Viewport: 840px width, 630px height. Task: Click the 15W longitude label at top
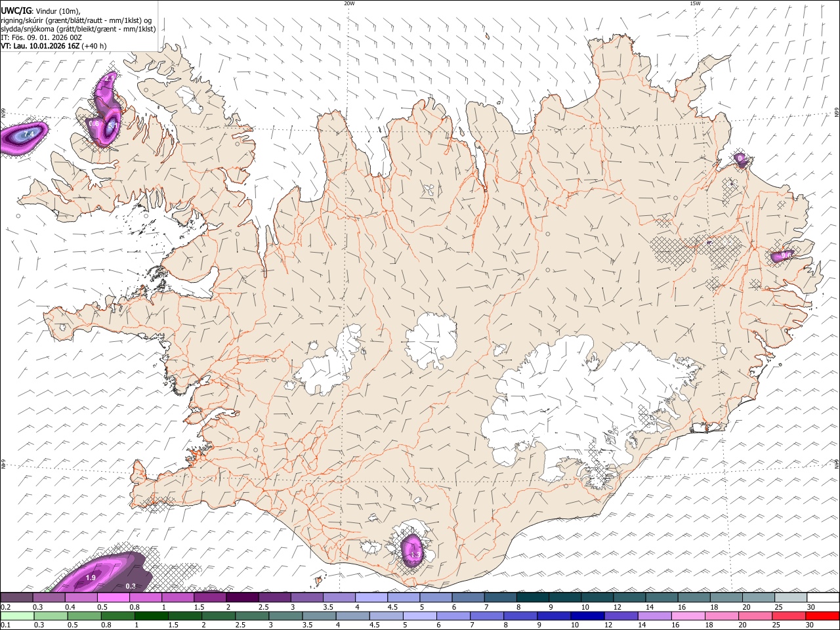pyautogui.click(x=695, y=3)
